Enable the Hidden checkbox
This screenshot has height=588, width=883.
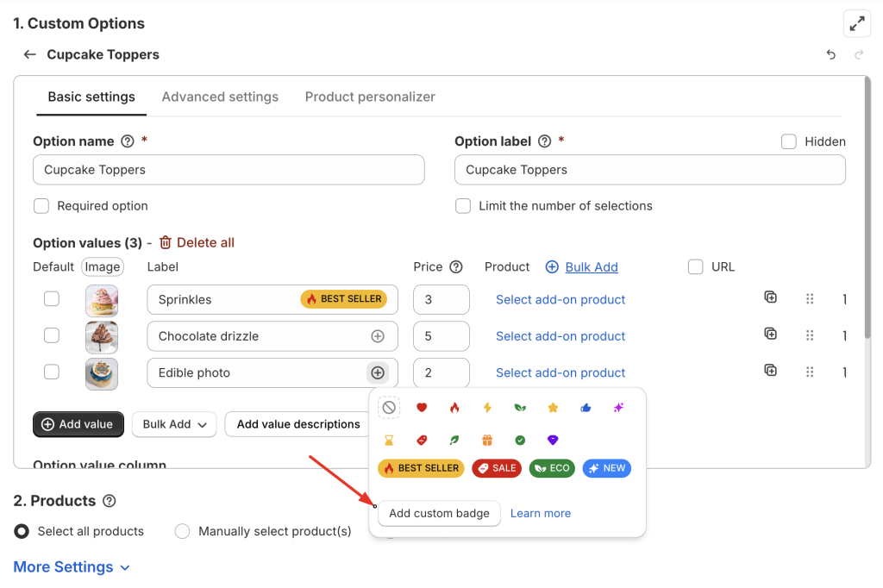(788, 141)
